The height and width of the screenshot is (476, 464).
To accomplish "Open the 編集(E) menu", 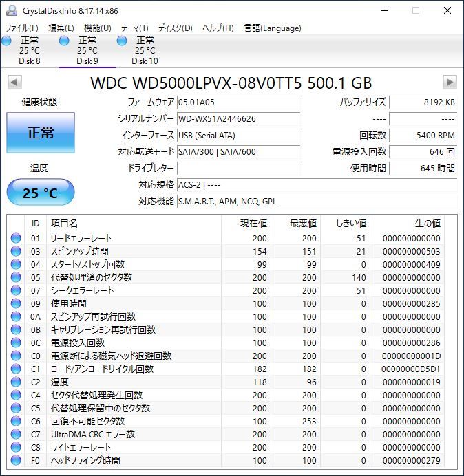I will tap(61, 28).
